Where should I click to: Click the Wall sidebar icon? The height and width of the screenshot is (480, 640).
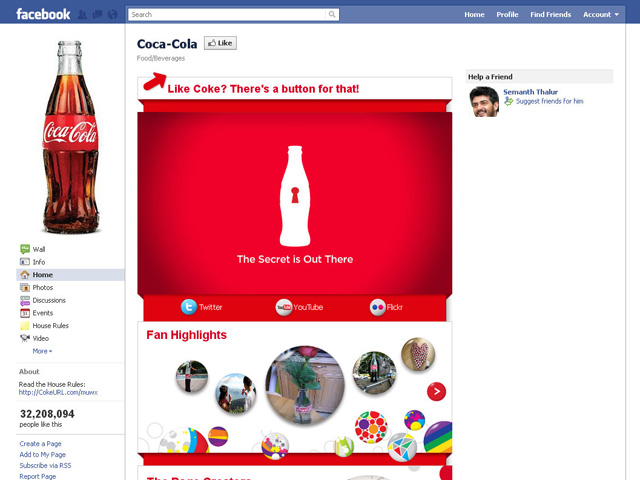click(x=25, y=249)
